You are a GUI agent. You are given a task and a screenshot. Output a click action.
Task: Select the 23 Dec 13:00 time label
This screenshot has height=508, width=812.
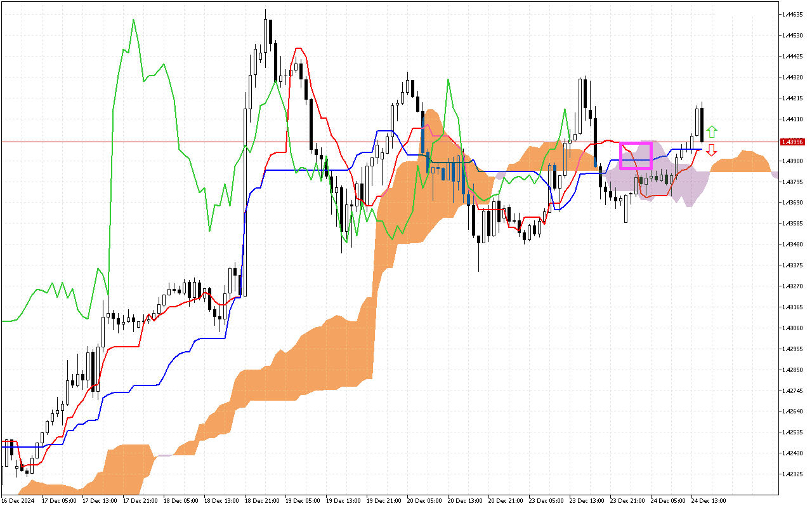(x=587, y=501)
